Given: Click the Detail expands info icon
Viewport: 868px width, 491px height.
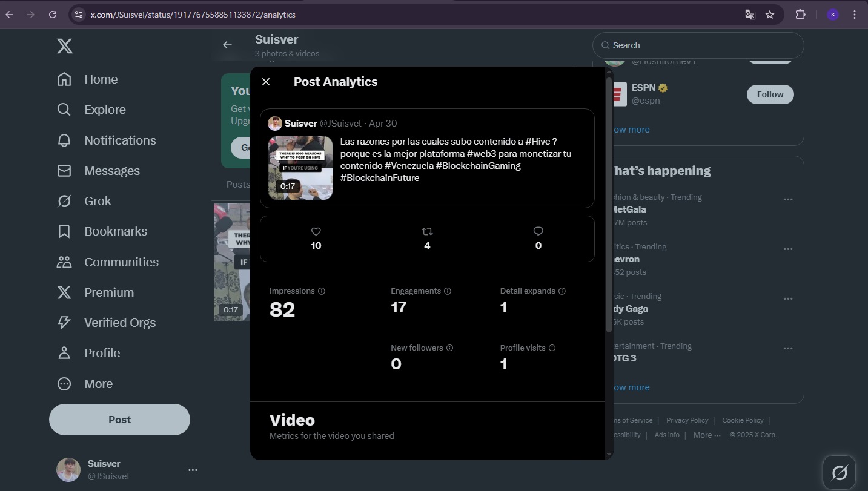Looking at the screenshot, I should point(562,291).
